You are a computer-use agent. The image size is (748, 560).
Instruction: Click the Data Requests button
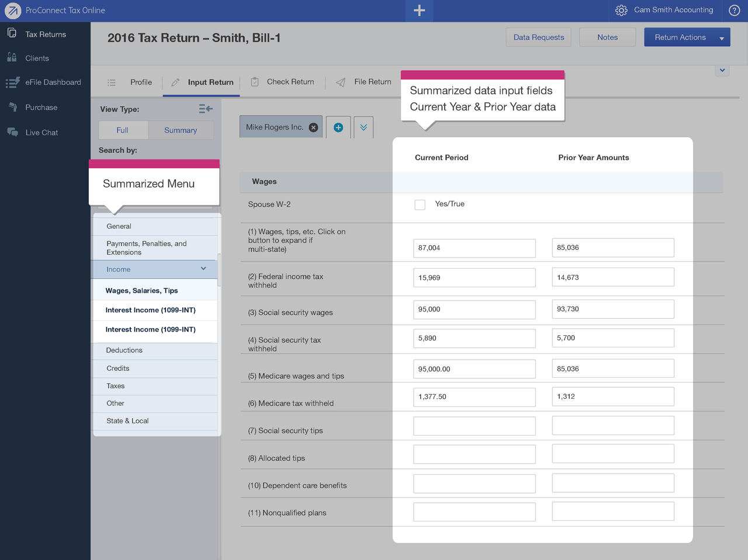click(x=539, y=37)
